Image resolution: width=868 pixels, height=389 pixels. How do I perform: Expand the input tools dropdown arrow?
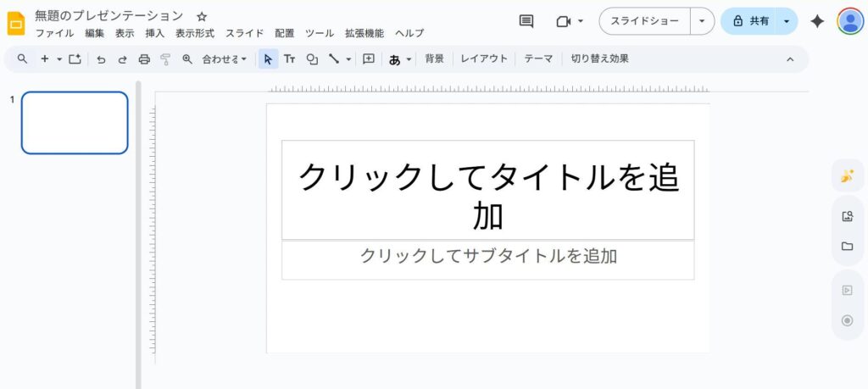click(409, 59)
